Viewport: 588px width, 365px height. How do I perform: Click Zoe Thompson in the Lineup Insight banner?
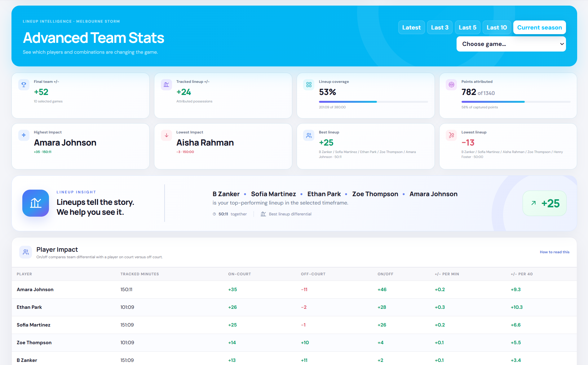pyautogui.click(x=375, y=194)
